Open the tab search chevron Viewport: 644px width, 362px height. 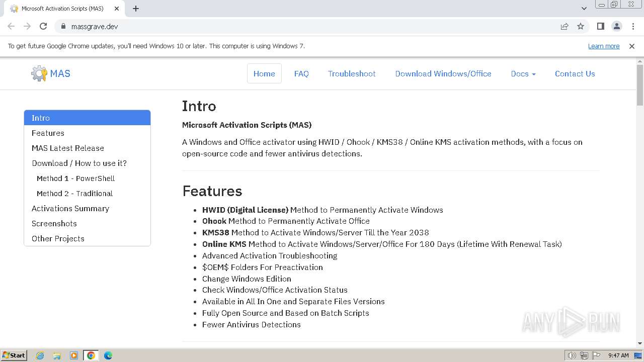click(584, 9)
